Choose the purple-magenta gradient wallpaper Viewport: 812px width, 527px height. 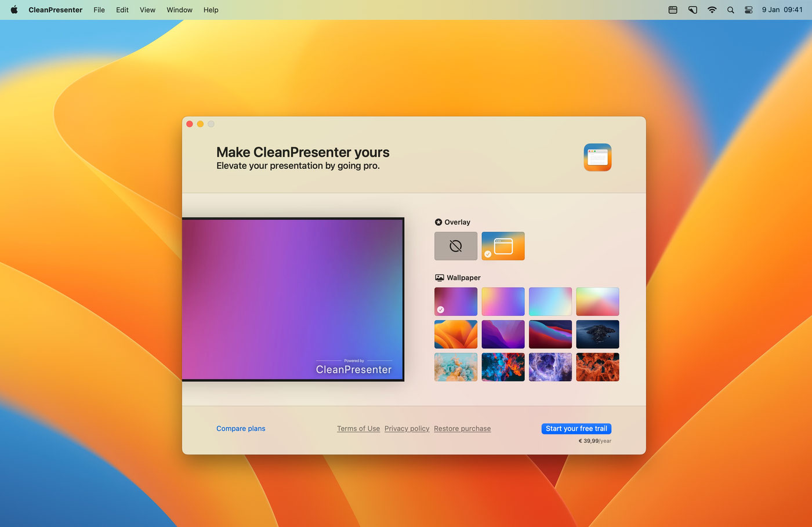(456, 301)
